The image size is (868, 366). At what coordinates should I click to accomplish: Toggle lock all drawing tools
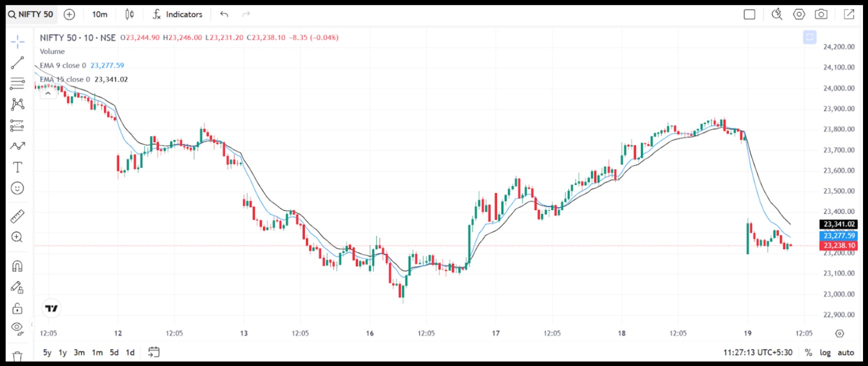pyautogui.click(x=18, y=308)
